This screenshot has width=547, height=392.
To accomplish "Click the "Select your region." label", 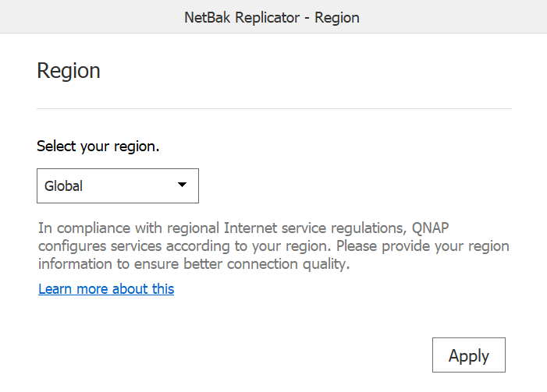I will [x=98, y=147].
